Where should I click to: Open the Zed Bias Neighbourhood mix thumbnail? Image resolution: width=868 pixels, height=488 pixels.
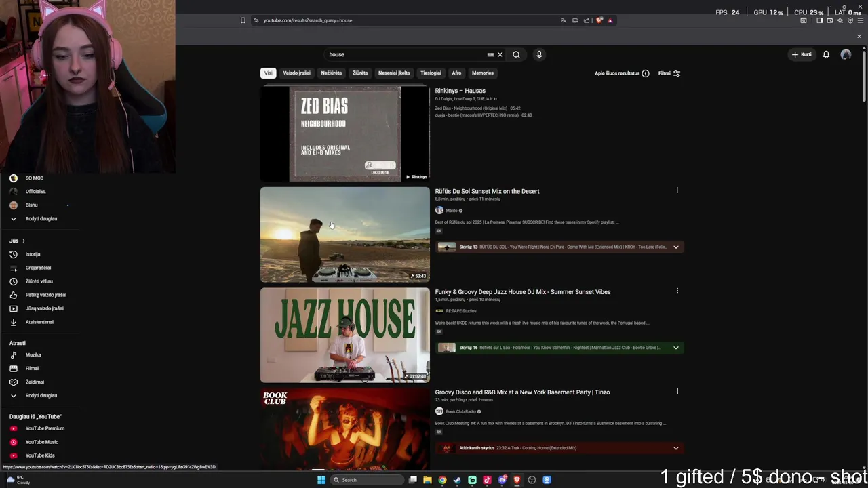coord(345,134)
